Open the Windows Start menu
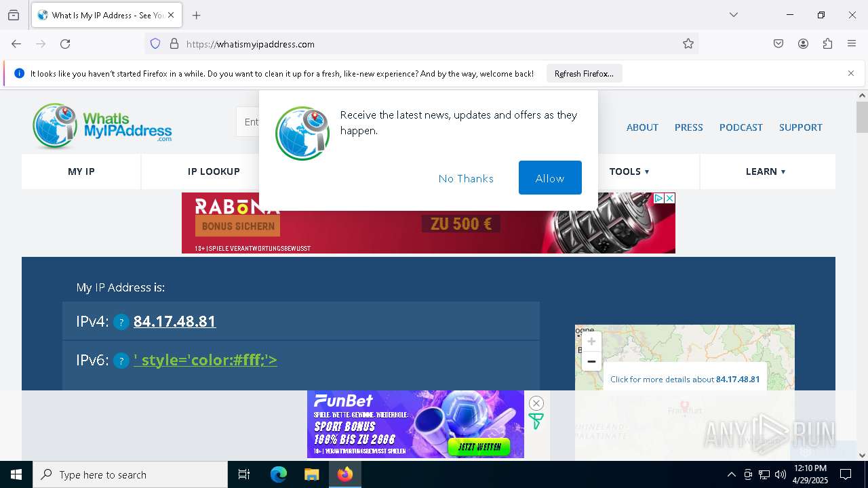868x488 pixels. 16,474
